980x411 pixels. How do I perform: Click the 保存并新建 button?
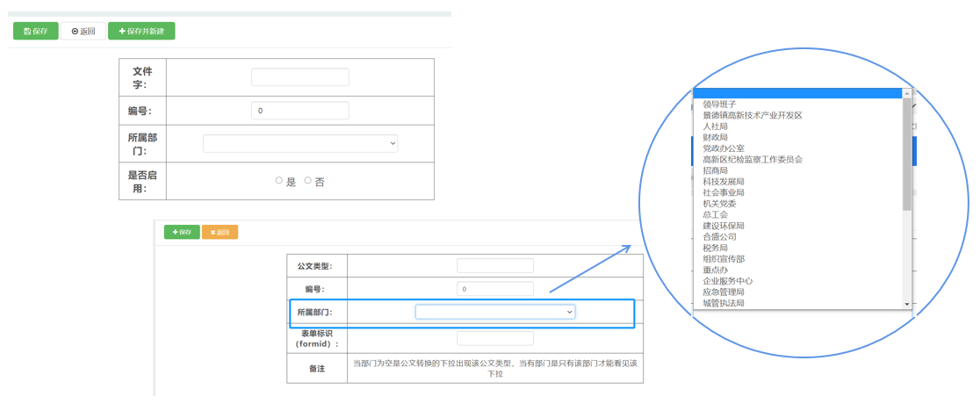[141, 31]
